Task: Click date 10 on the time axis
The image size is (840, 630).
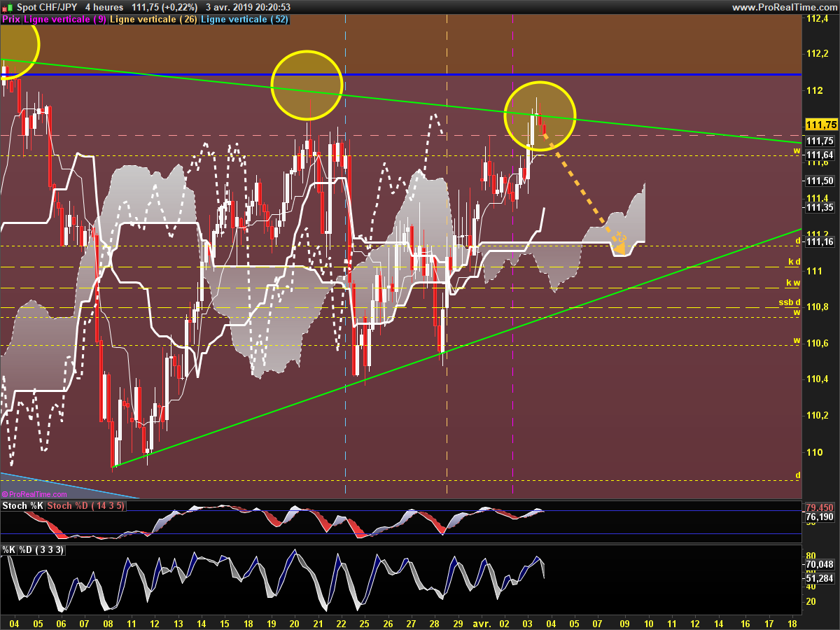Action: coord(648,622)
